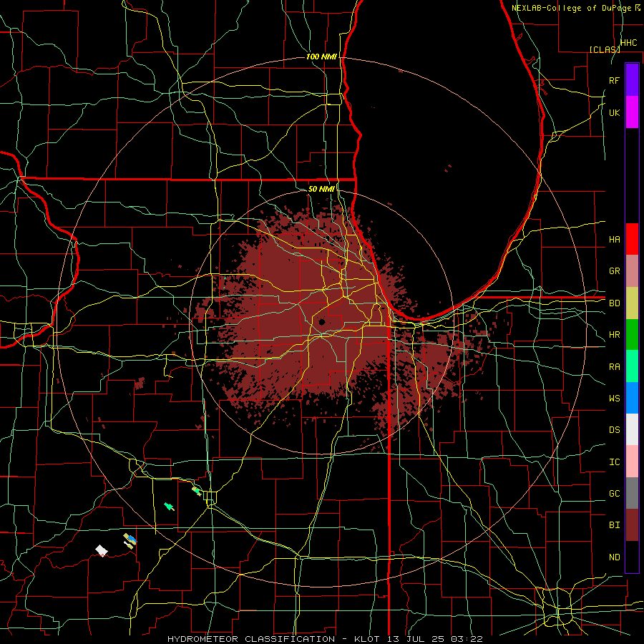The width and height of the screenshot is (644, 644).
Task: Click the RA legend label
Action: click(615, 367)
